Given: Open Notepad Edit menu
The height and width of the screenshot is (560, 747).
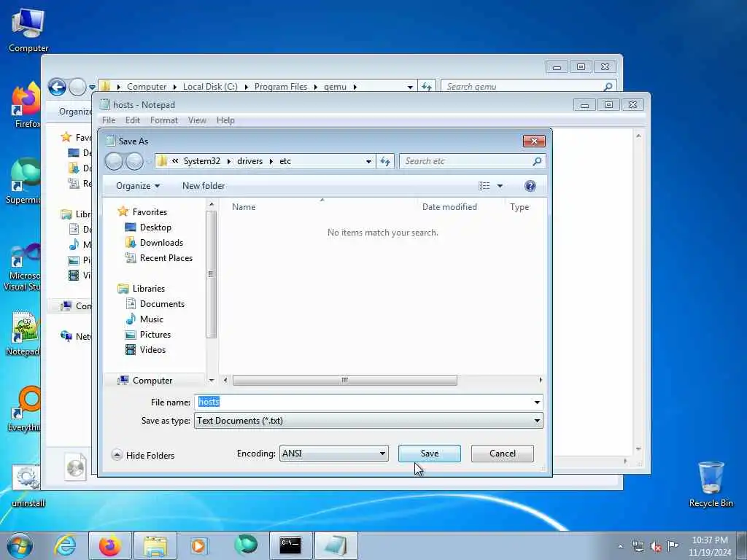Looking at the screenshot, I should point(133,120).
